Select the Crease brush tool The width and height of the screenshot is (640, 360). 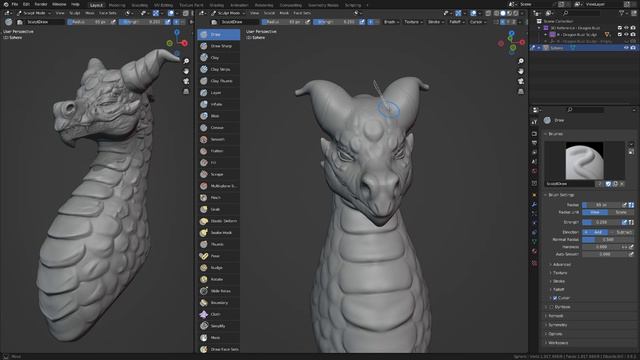(x=218, y=128)
